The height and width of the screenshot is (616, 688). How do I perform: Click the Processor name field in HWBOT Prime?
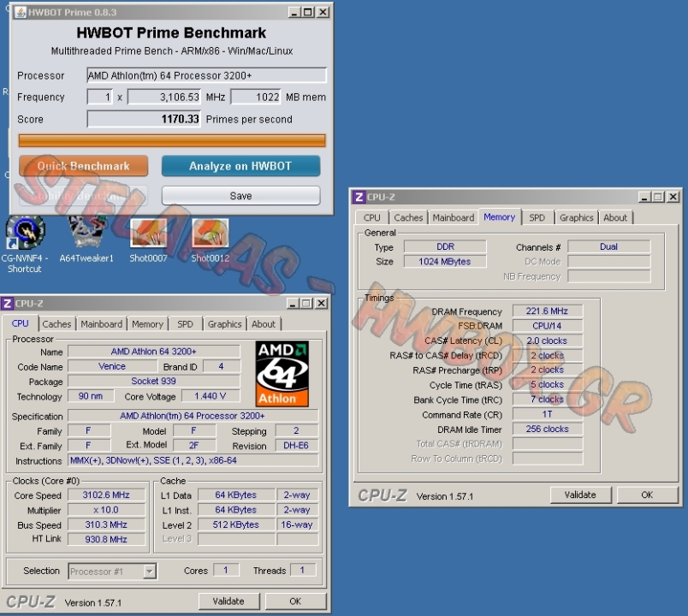[207, 75]
